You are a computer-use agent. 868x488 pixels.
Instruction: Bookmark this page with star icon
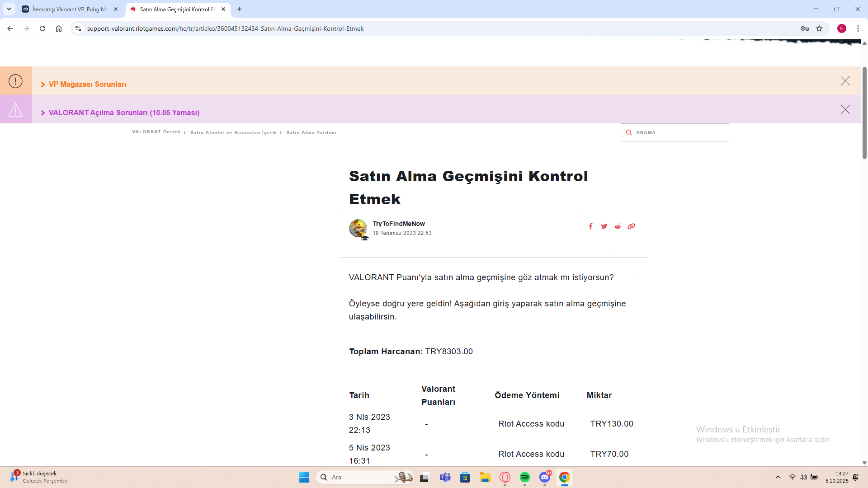pyautogui.click(x=819, y=28)
